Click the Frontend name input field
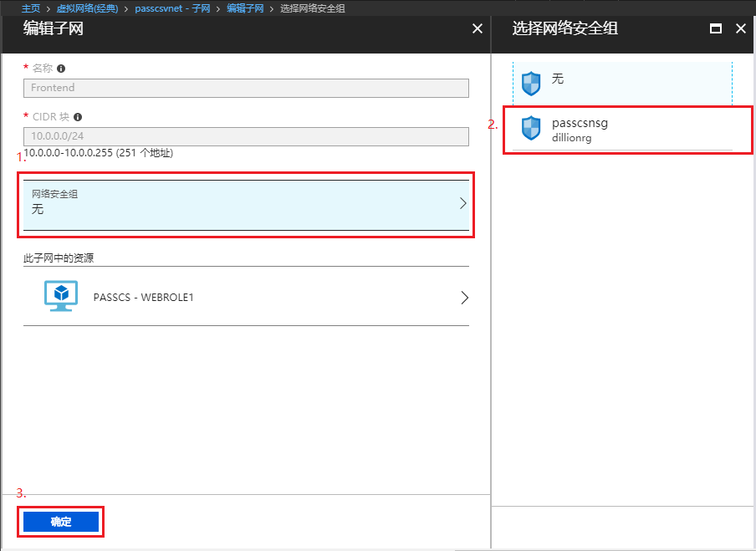756x551 pixels. pos(245,88)
